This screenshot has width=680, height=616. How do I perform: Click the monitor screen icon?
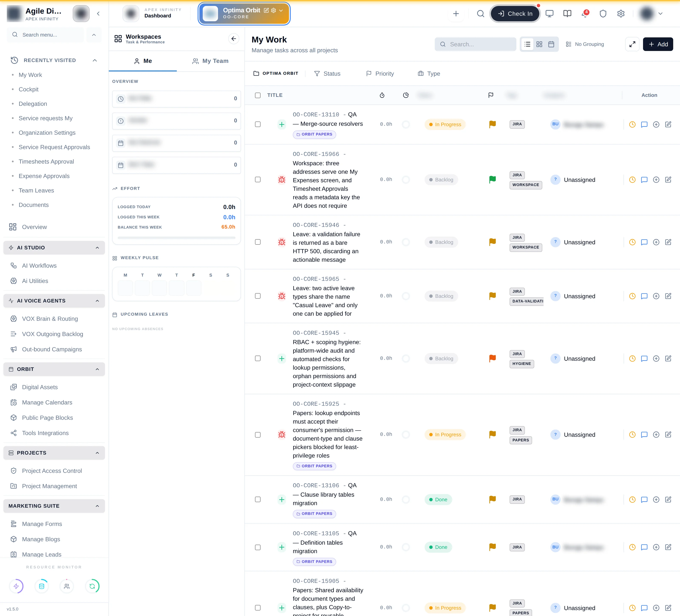(x=550, y=14)
